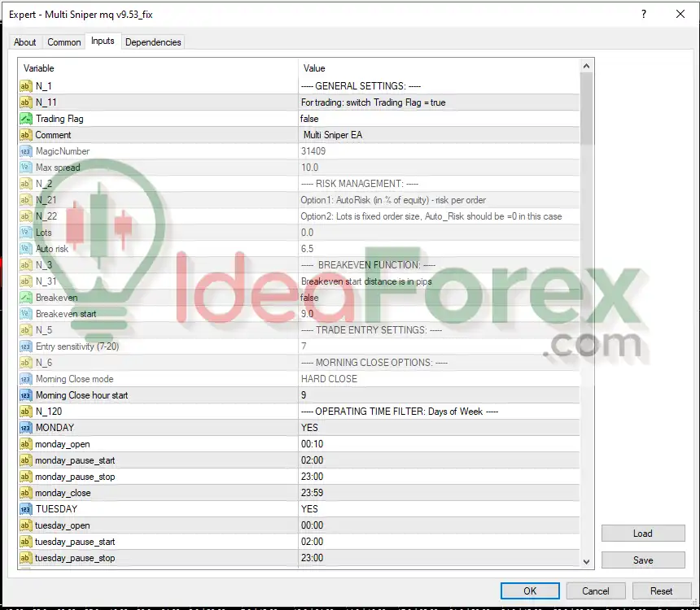
Task: Click Load to import settings
Action: click(643, 534)
